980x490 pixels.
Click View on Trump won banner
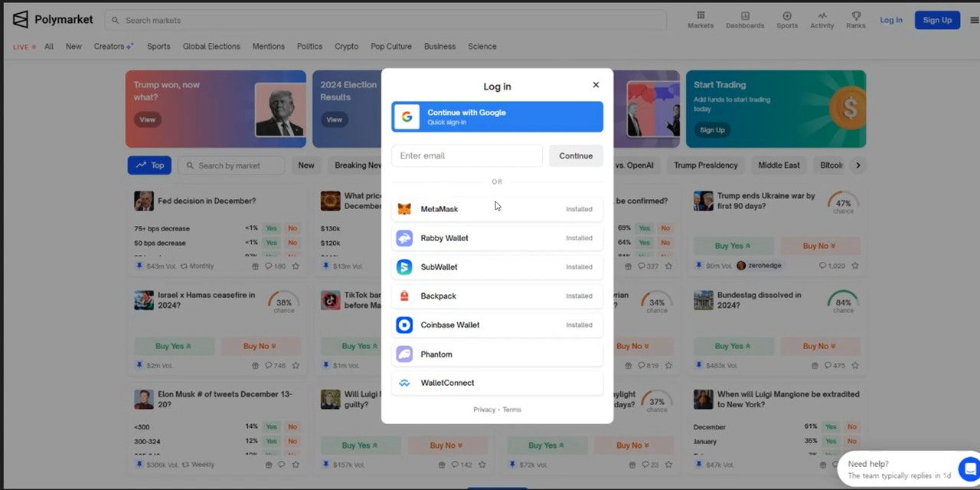click(147, 119)
